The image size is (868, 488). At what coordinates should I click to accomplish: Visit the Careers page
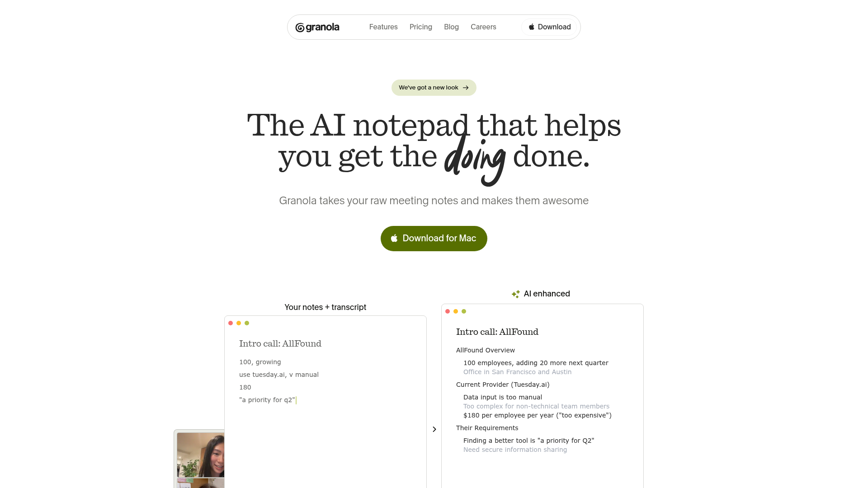[483, 27]
